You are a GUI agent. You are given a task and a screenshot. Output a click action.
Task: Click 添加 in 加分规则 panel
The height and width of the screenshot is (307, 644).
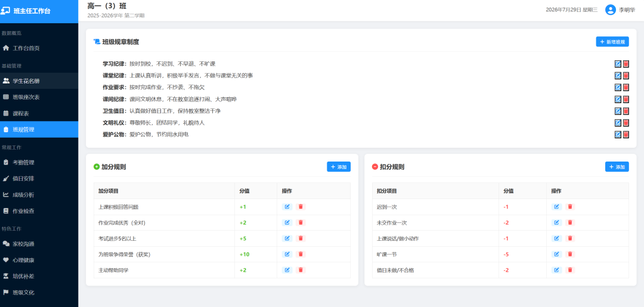coord(339,167)
